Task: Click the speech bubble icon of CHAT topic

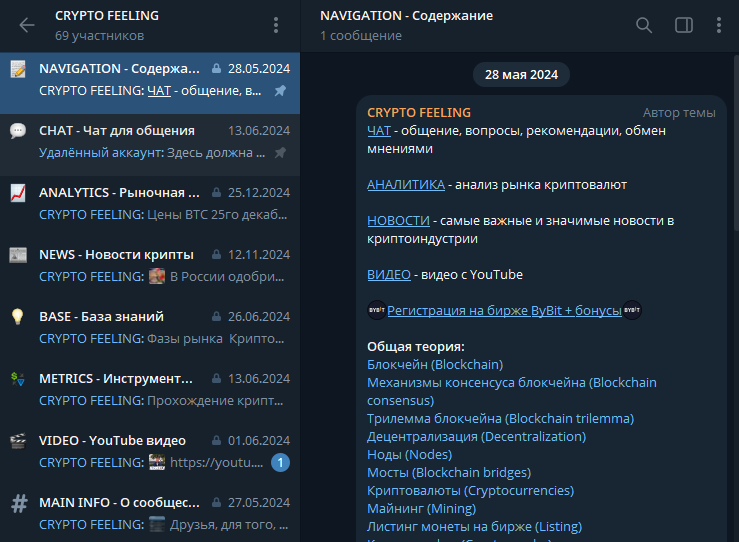Action: [x=18, y=131]
